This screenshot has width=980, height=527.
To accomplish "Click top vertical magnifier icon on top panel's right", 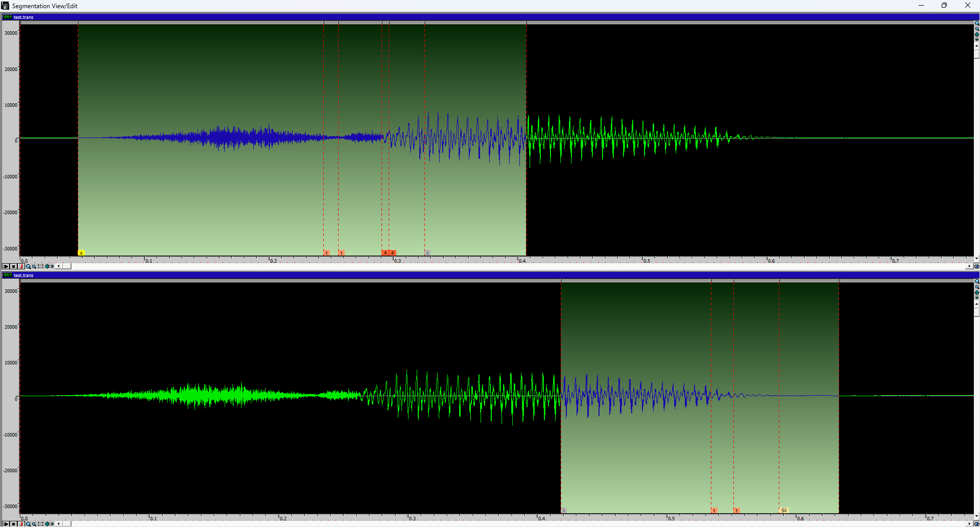I will [976, 24].
